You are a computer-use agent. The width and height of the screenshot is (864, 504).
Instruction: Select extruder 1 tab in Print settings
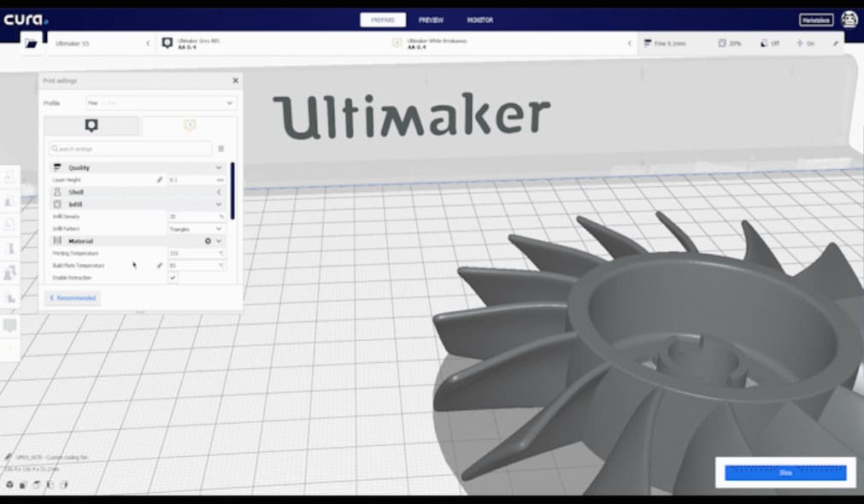click(x=91, y=126)
